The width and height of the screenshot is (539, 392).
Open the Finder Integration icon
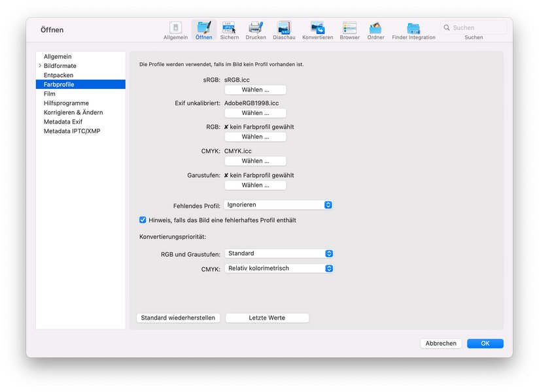[413, 31]
